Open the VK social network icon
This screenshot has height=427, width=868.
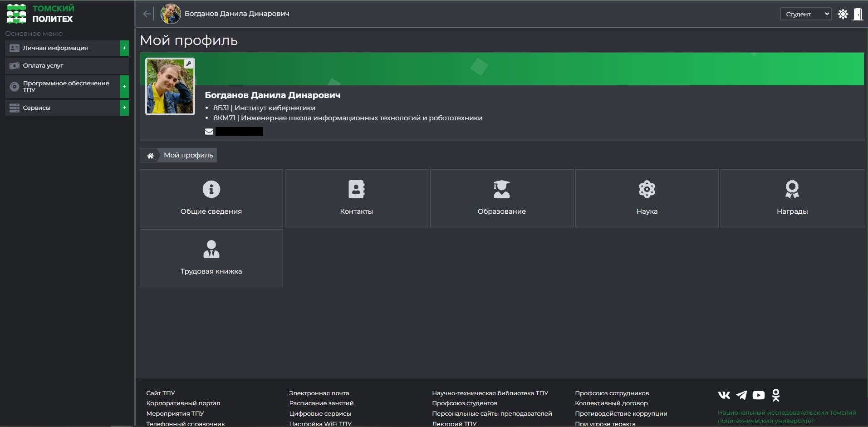(724, 395)
